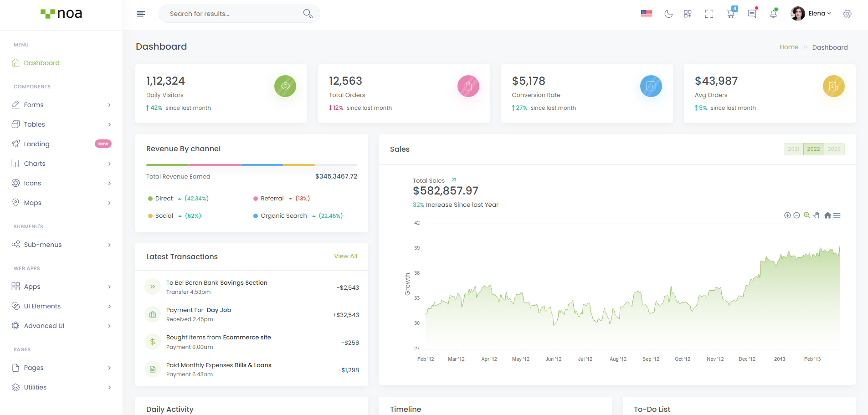Expand the Apps menu chevron
The width and height of the screenshot is (868, 415).
click(x=109, y=287)
